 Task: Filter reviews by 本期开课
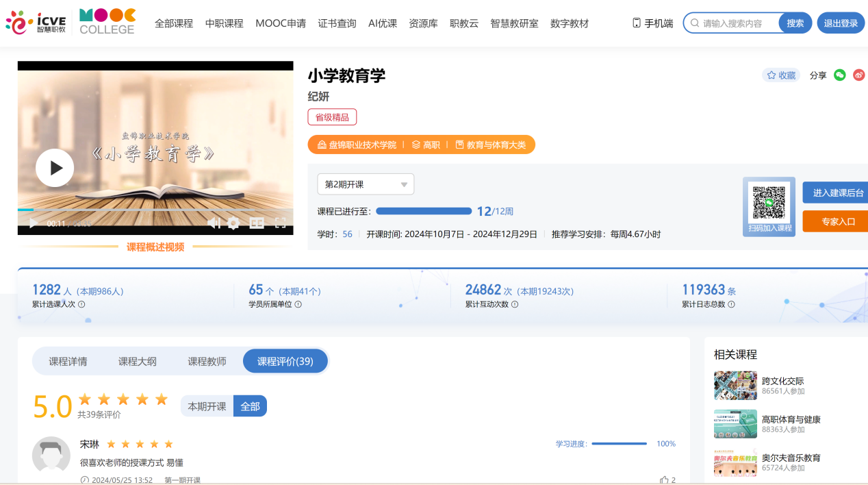[x=207, y=406]
